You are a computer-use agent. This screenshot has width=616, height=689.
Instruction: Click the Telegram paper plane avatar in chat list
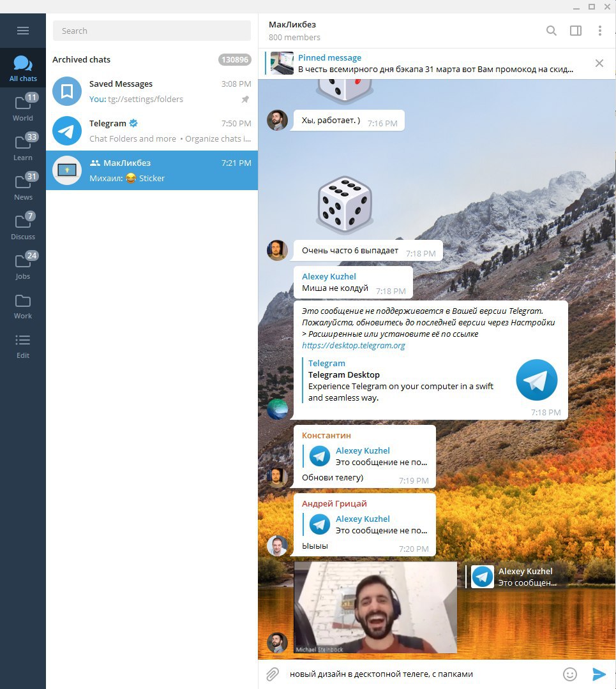click(x=67, y=131)
